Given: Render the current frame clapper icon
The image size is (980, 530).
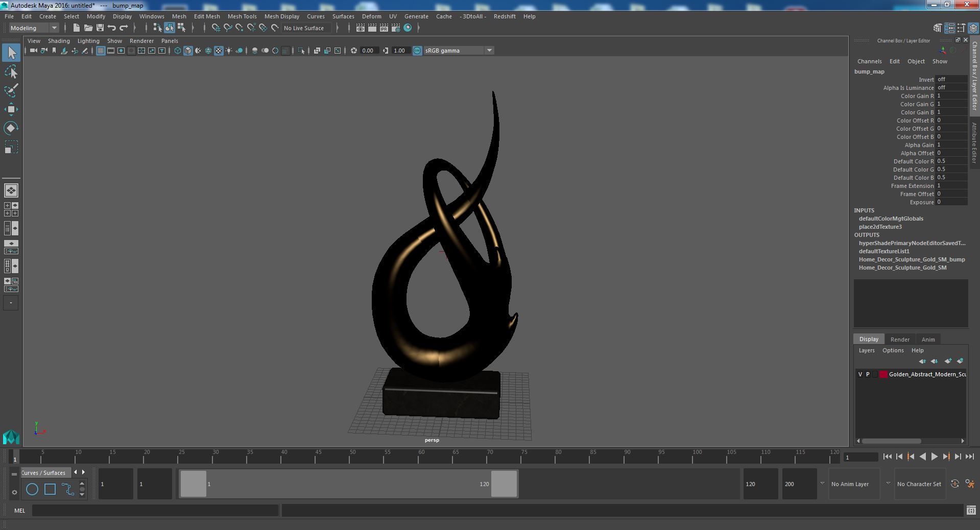Looking at the screenshot, I should 372,28.
